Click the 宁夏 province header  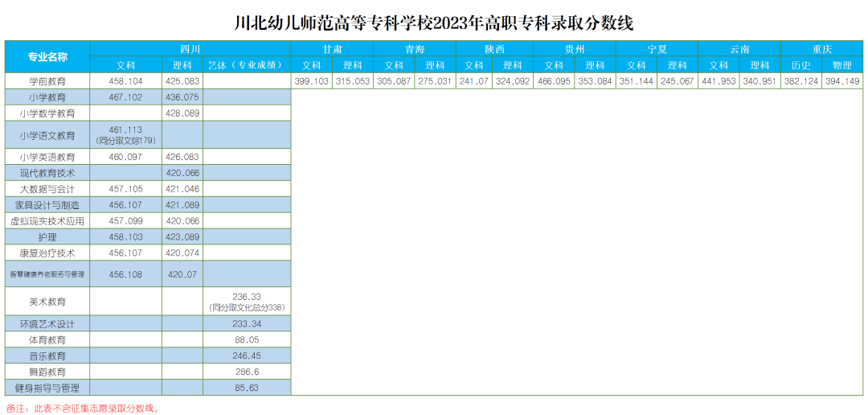(x=657, y=49)
